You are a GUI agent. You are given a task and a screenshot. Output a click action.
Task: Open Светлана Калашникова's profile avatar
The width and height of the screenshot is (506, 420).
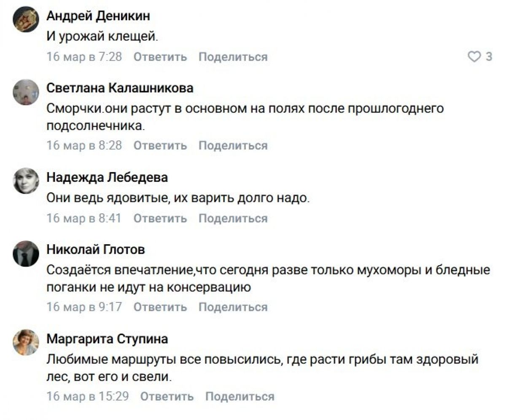pyautogui.click(x=26, y=92)
